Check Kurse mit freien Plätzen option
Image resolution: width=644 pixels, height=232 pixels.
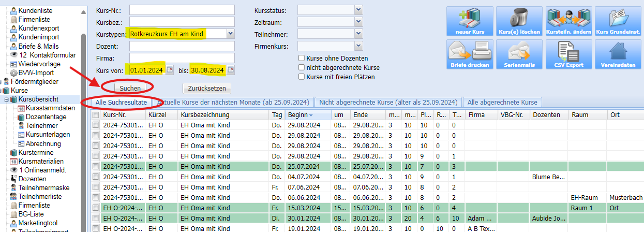[x=302, y=77]
